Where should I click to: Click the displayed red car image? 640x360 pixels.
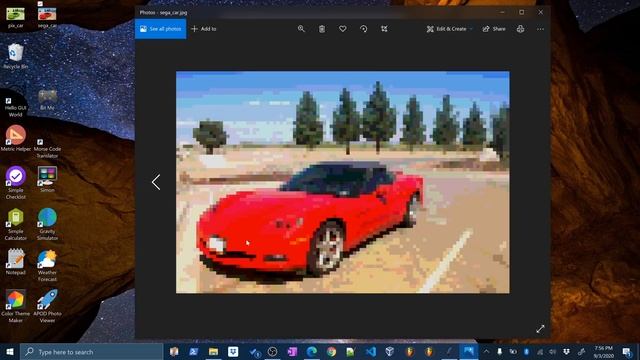point(342,182)
